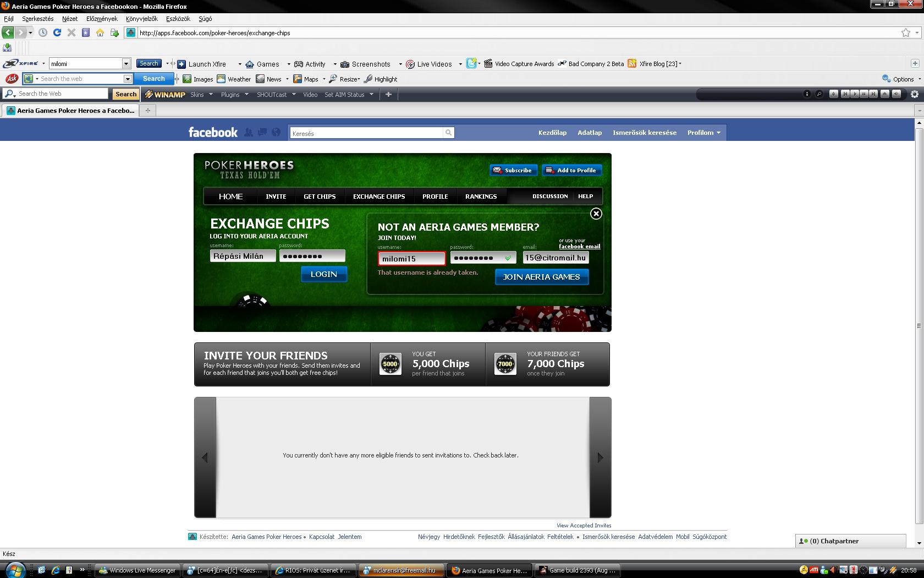Expand the Ask search box dropdown
This screenshot has height=578, width=924.
tap(128, 79)
